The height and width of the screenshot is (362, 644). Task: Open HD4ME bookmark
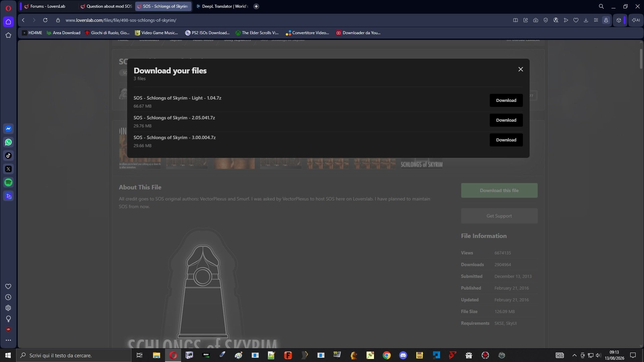[x=32, y=33]
